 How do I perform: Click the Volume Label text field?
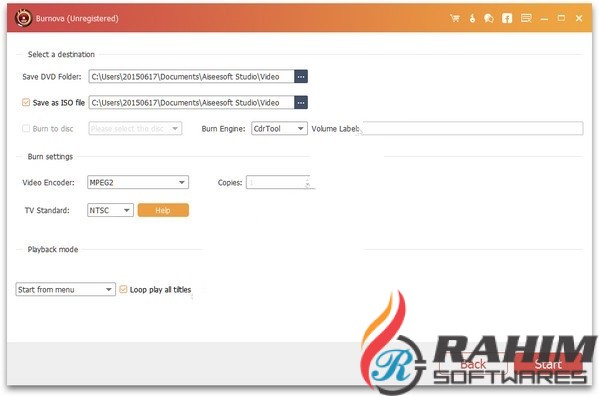click(x=472, y=129)
